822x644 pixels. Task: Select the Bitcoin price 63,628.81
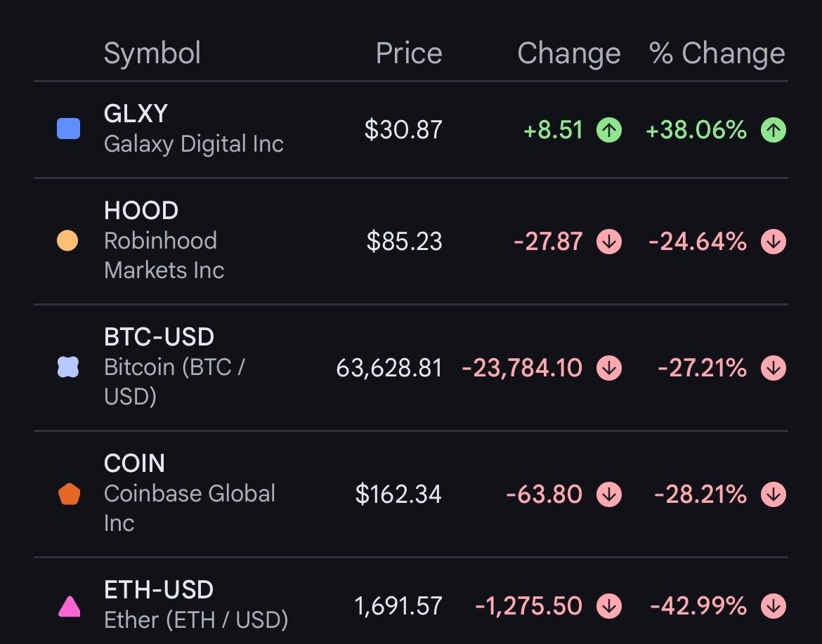click(x=389, y=368)
